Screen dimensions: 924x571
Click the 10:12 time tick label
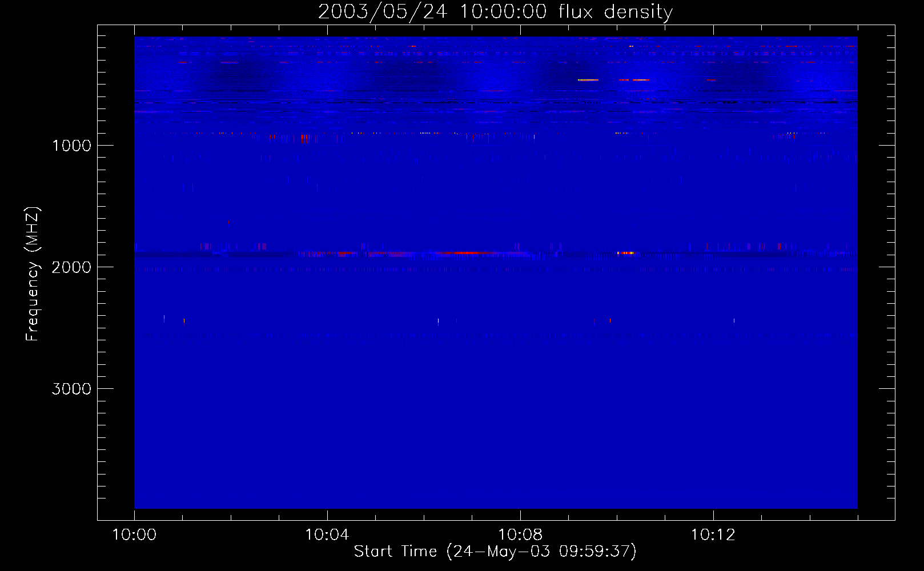(x=713, y=535)
